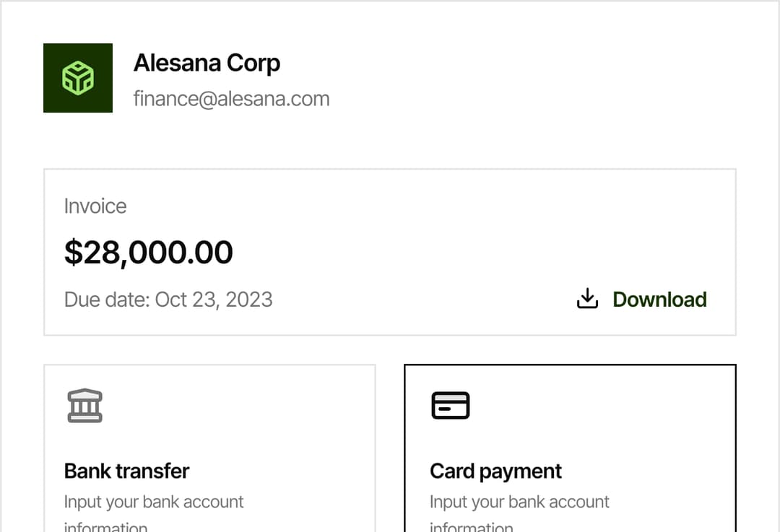Click the Invoice label text
The width and height of the screenshot is (780, 532).
95,206
